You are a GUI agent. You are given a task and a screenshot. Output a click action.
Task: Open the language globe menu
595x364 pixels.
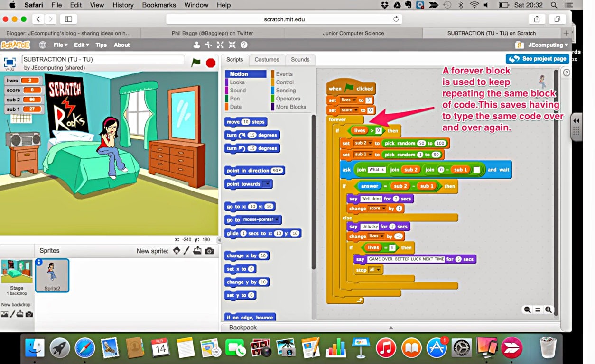coord(43,45)
